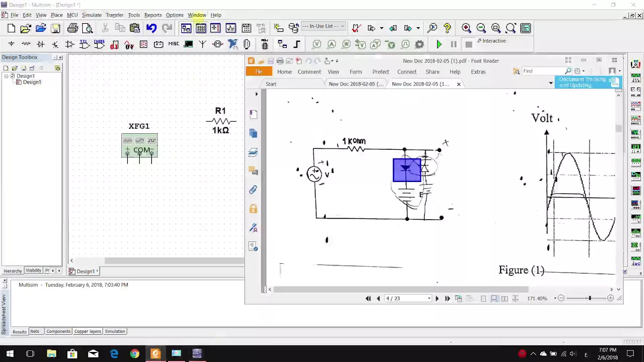
Task: Open the MCU menu
Action: coord(72,15)
